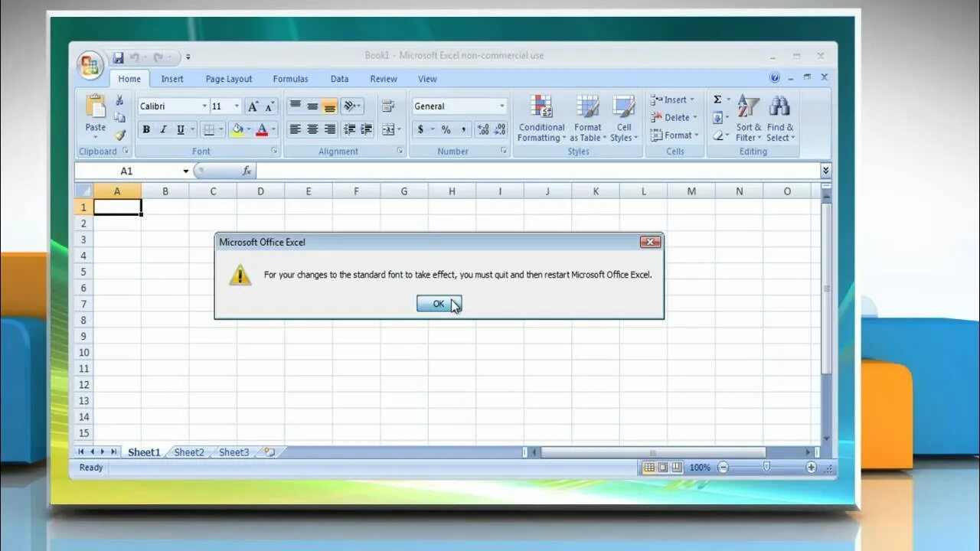Image resolution: width=980 pixels, height=551 pixels.
Task: Open the Office Button menu
Action: click(x=90, y=64)
